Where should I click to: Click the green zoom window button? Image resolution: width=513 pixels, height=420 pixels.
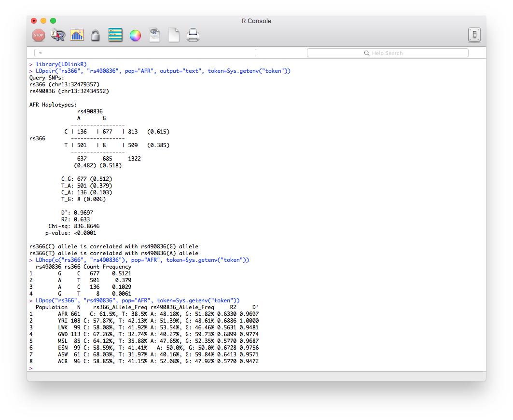[53, 21]
